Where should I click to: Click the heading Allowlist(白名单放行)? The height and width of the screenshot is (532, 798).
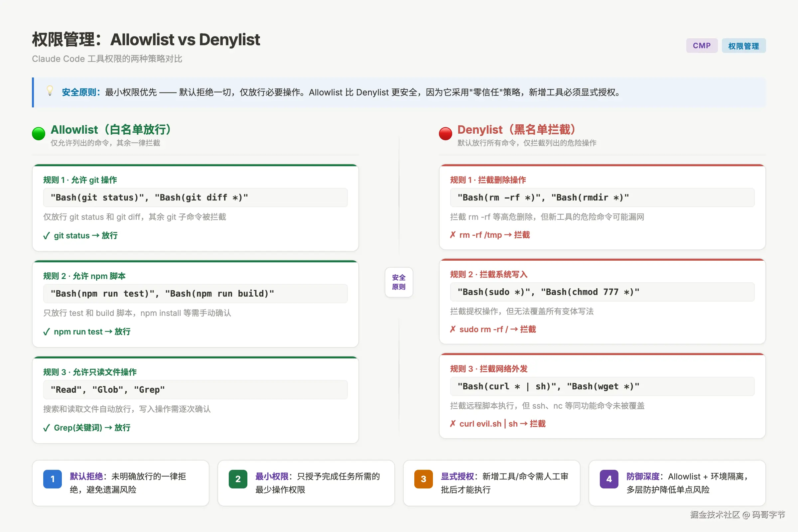pyautogui.click(x=111, y=129)
